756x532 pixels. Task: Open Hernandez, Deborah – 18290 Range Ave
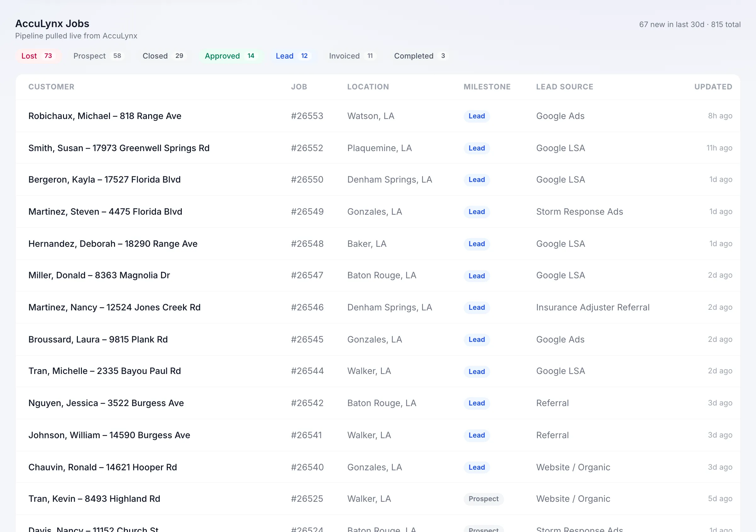pos(113,244)
